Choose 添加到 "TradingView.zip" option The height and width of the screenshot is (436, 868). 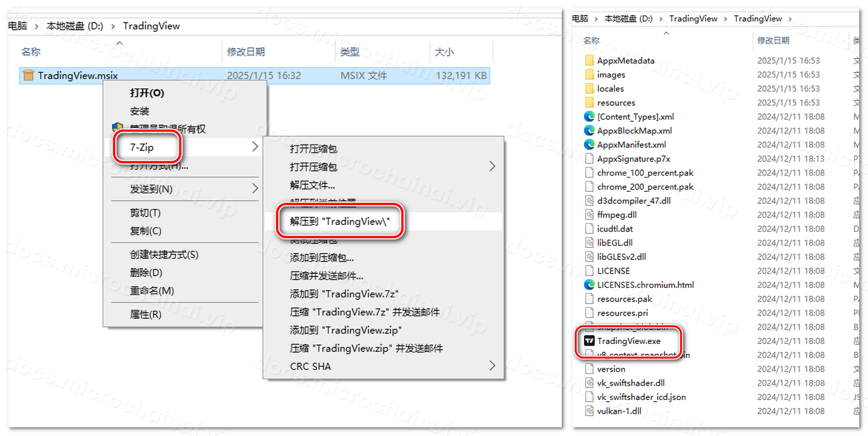pyautogui.click(x=346, y=330)
